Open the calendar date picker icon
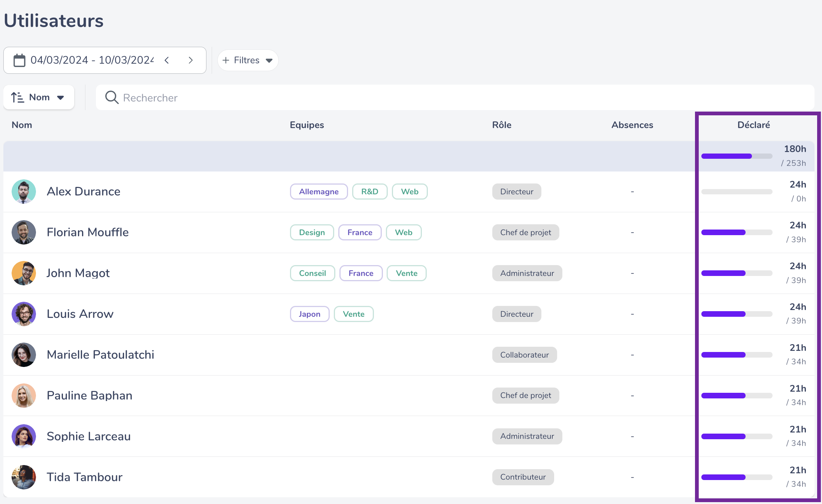 (x=19, y=60)
